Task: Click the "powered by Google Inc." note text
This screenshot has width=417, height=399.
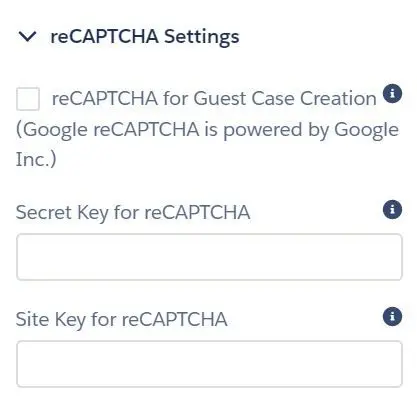Action: [x=207, y=144]
